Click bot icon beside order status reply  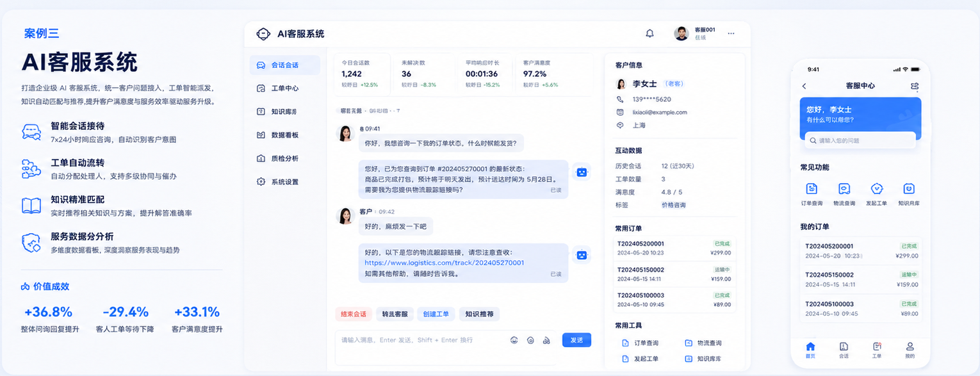click(x=581, y=172)
